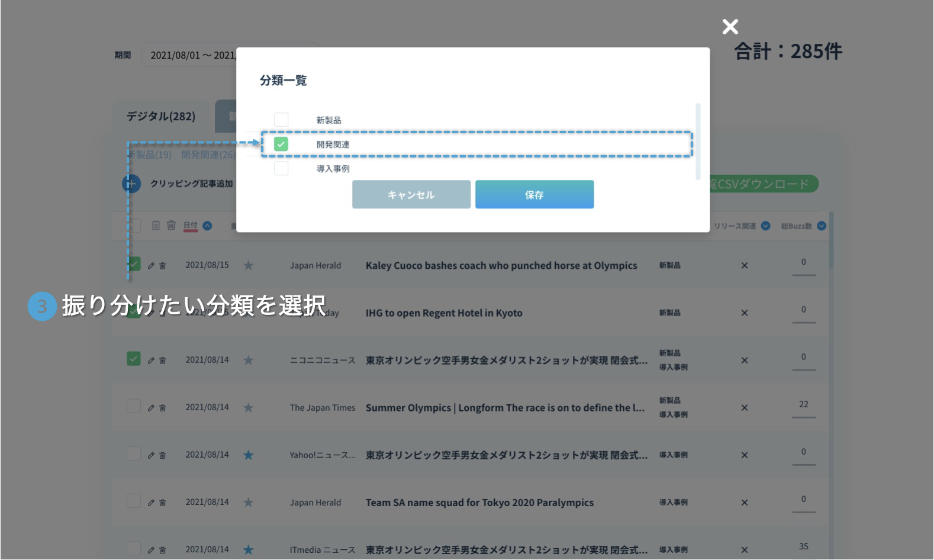Click the plus icon for クリッピング記事追加
Screen dimensions: 934x560
(131, 184)
